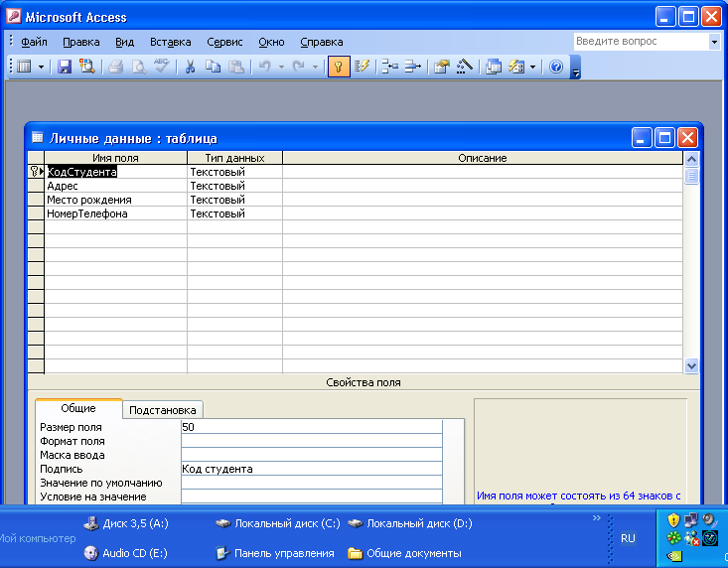Open the Файл menu
This screenshot has width=728, height=568.
[34, 42]
